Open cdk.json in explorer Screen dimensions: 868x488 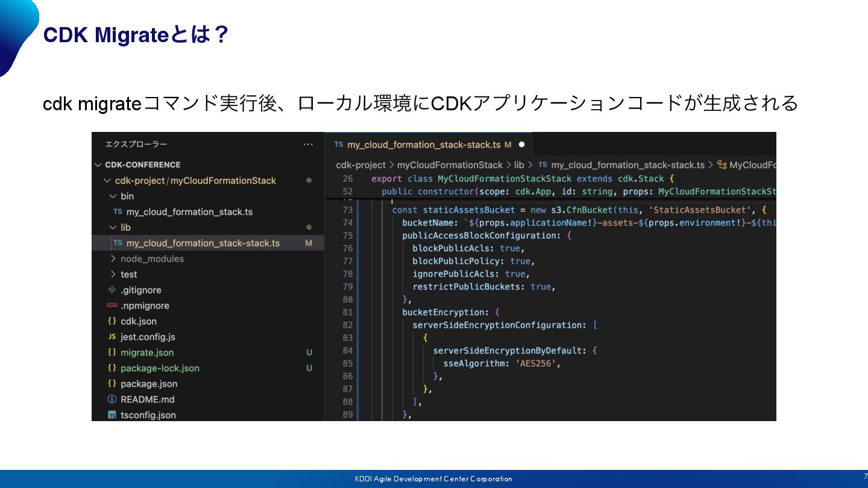(x=139, y=321)
